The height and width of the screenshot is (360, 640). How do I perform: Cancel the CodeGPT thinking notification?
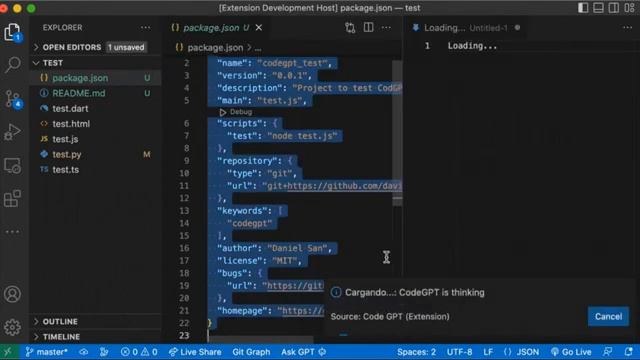pos(608,316)
